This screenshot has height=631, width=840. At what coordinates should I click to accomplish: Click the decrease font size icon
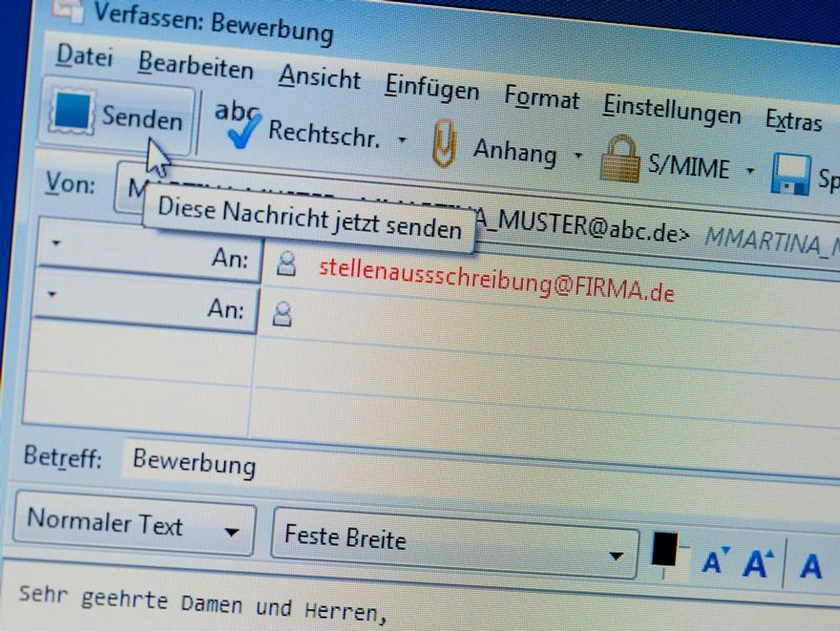pyautogui.click(x=715, y=560)
